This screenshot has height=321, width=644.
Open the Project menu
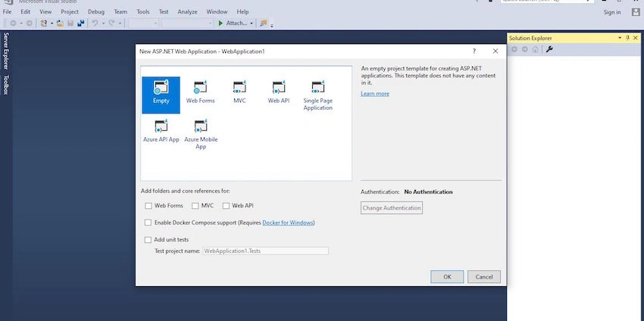[70, 12]
